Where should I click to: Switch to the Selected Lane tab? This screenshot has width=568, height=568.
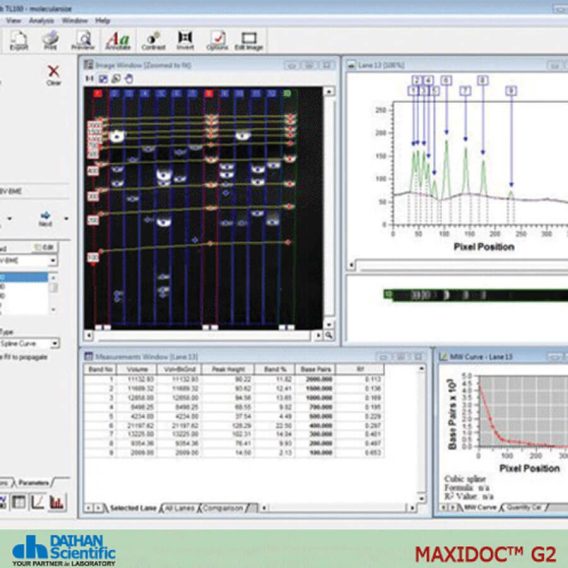pyautogui.click(x=133, y=508)
